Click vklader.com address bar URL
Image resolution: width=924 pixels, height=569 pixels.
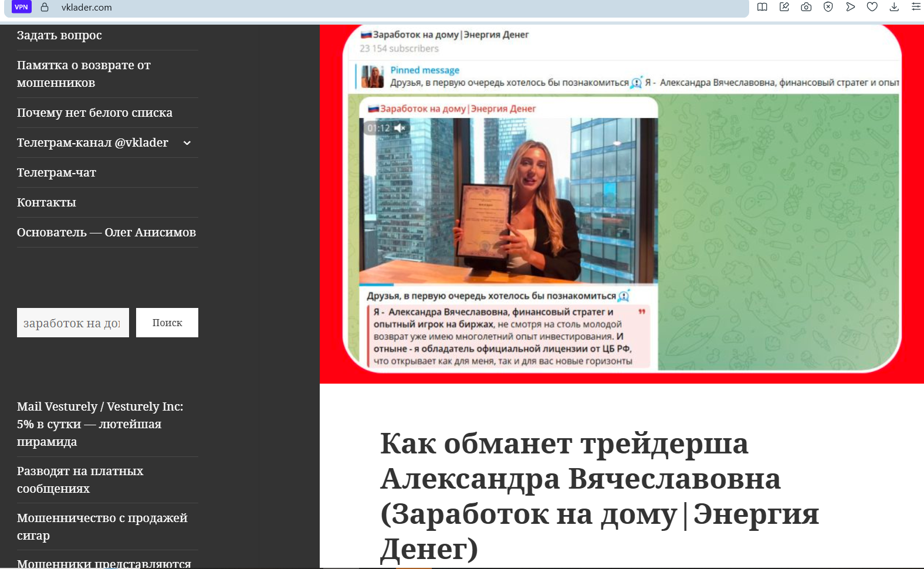[x=87, y=8]
